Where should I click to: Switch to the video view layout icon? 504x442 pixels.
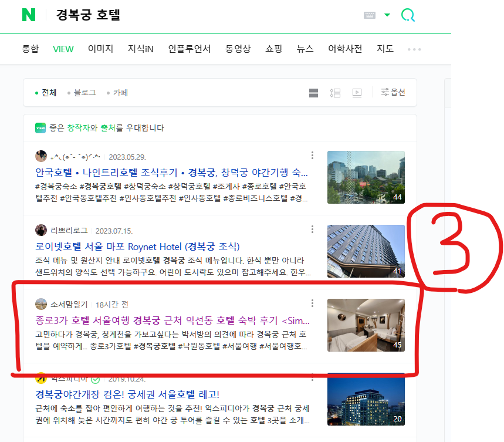(x=357, y=93)
